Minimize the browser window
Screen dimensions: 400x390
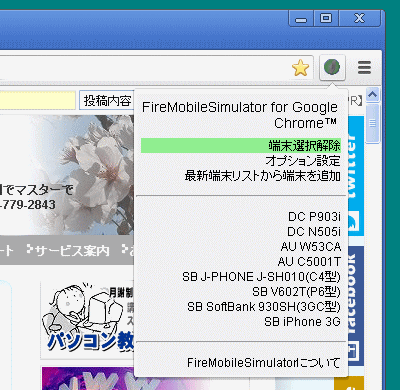coord(301,18)
